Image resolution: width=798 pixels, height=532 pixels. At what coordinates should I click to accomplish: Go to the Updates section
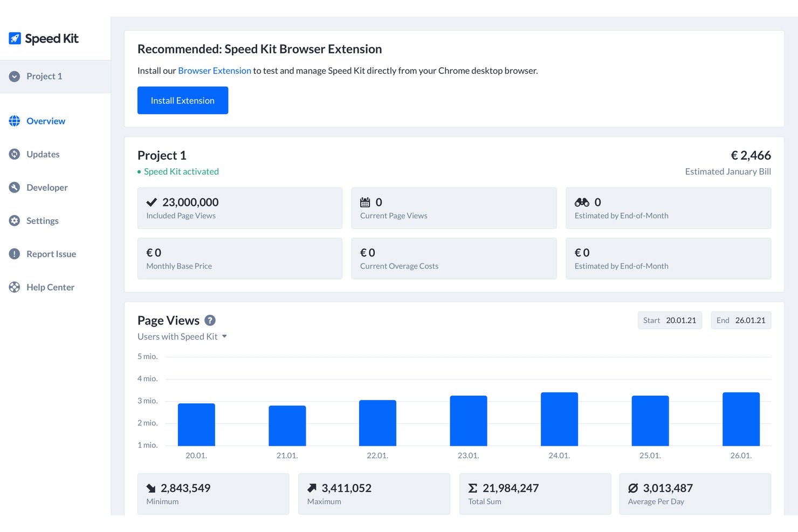click(x=43, y=154)
